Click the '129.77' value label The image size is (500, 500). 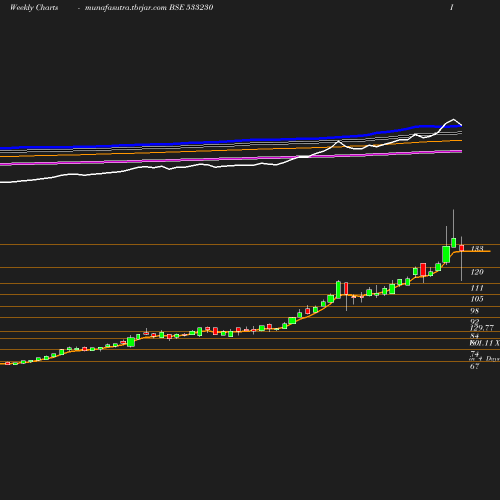pos(482,328)
